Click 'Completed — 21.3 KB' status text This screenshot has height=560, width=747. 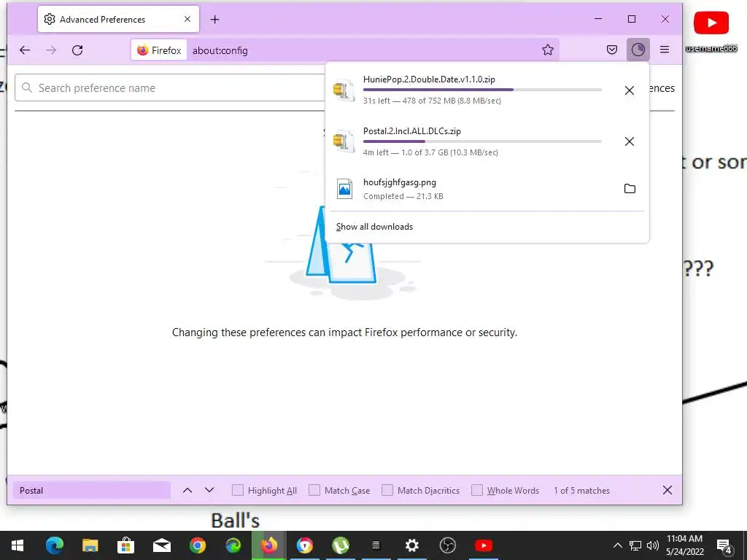[403, 196]
